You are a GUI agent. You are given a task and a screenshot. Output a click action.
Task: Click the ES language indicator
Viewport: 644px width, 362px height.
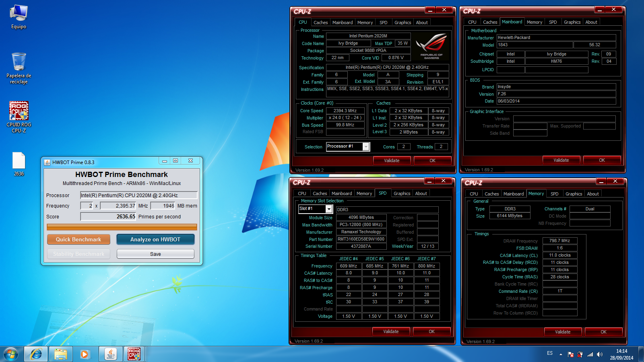click(x=550, y=353)
